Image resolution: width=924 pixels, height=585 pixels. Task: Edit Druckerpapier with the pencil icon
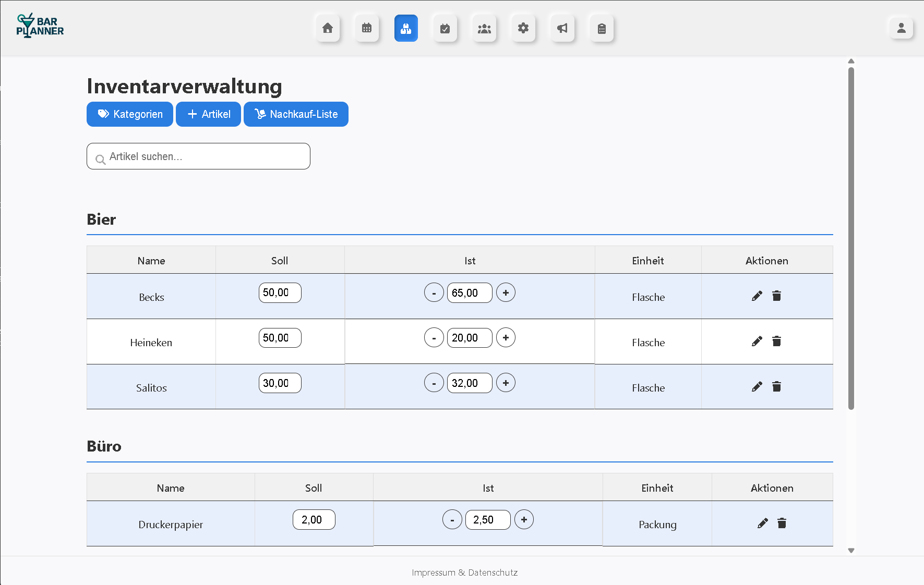tap(762, 523)
